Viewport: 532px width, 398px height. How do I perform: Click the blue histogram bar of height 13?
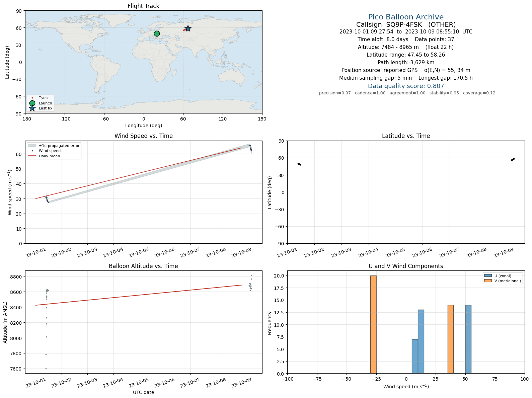click(x=421, y=341)
